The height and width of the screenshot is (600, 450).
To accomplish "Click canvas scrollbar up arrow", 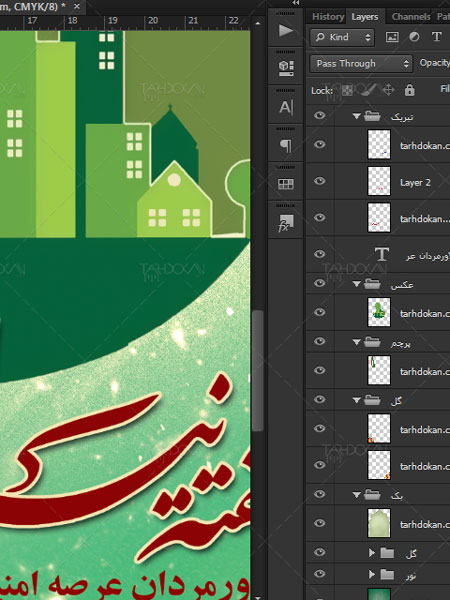I will (258, 23).
